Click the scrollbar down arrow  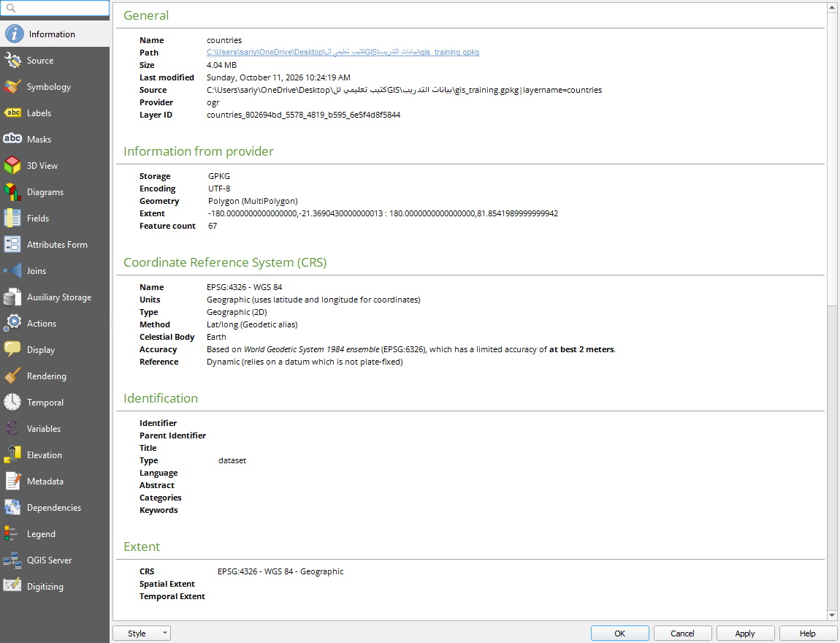[x=832, y=615]
